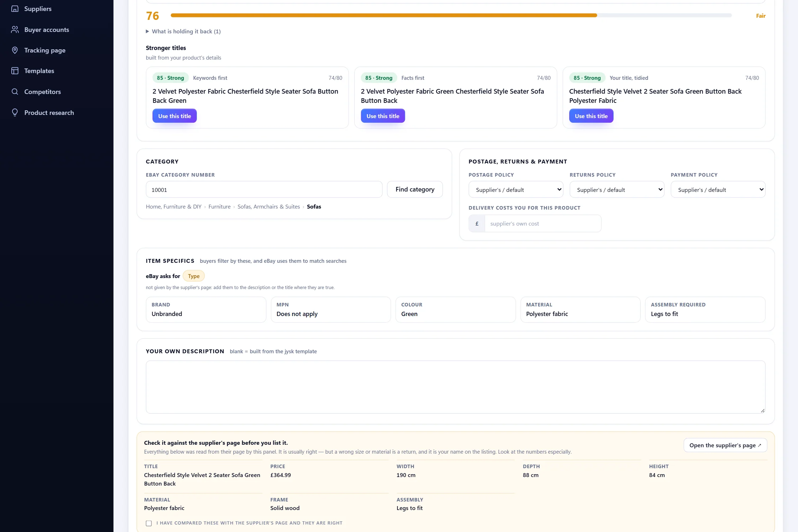Viewport: 798px width, 532px height.
Task: Use the 'Your title, tidied' suggestion
Action: tap(591, 116)
